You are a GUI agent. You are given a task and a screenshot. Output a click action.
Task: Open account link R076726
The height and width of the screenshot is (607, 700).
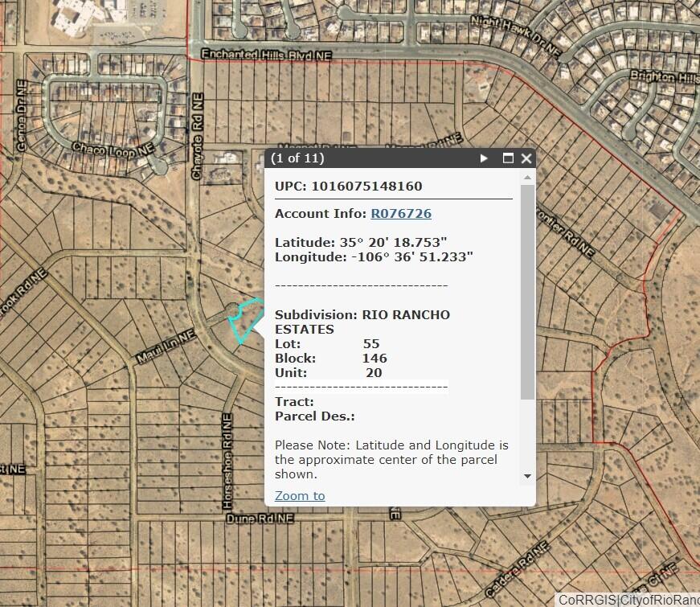point(401,214)
